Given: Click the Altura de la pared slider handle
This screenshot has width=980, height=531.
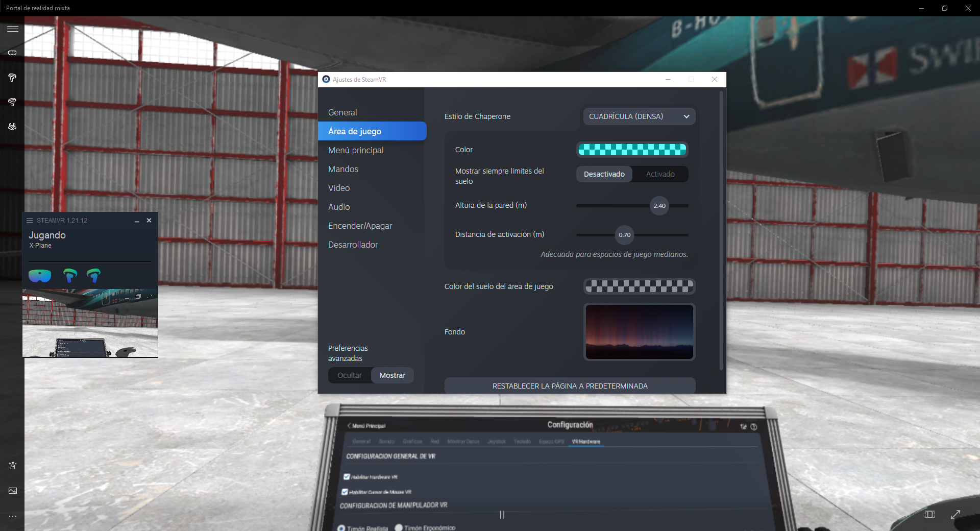Looking at the screenshot, I should coord(659,206).
